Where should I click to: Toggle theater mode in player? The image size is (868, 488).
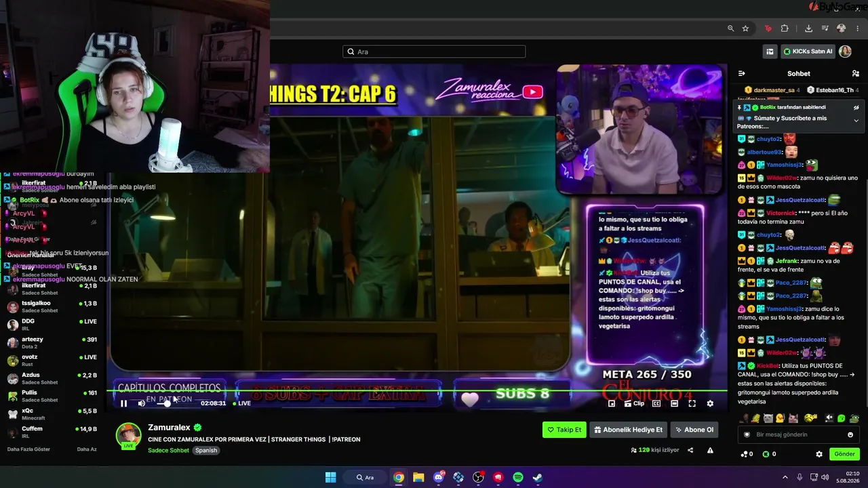tap(674, 403)
